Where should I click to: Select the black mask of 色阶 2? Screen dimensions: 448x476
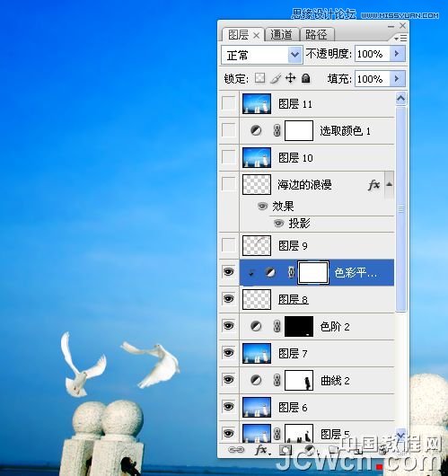tap(299, 326)
